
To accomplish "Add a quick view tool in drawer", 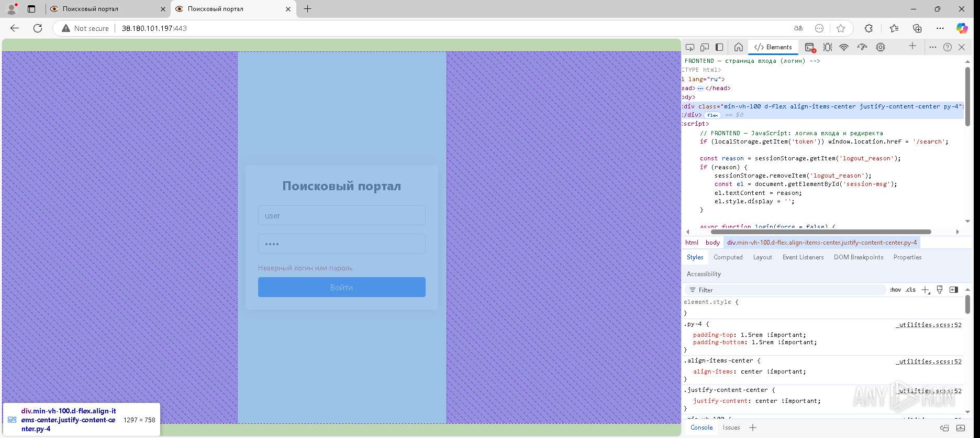I will pos(753,428).
